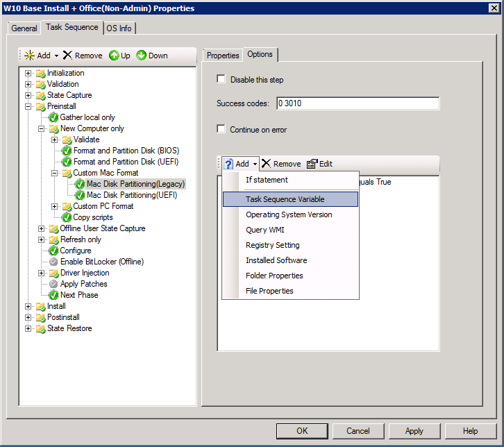The width and height of the screenshot is (504, 447).
Task: Click the Success codes input field
Action: click(x=358, y=103)
